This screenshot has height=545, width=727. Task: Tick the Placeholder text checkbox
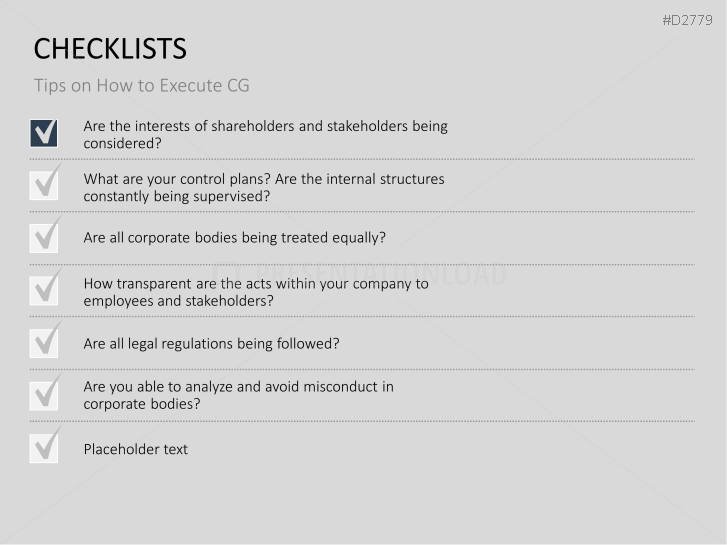tap(44, 449)
